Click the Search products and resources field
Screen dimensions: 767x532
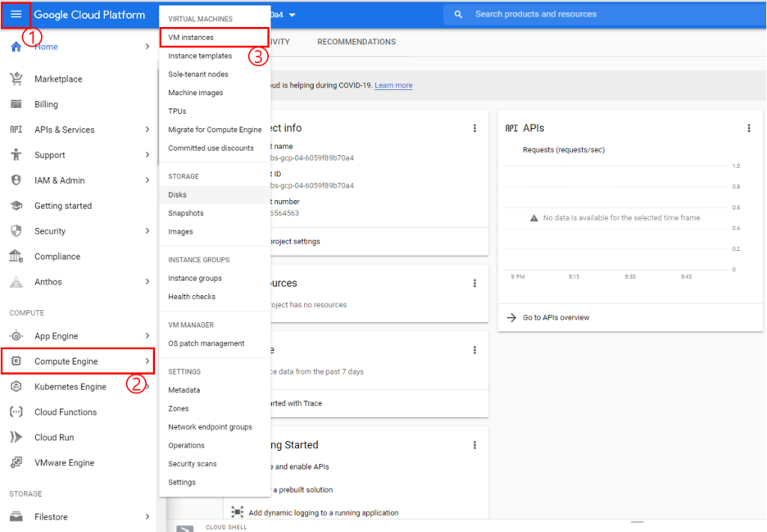click(605, 14)
